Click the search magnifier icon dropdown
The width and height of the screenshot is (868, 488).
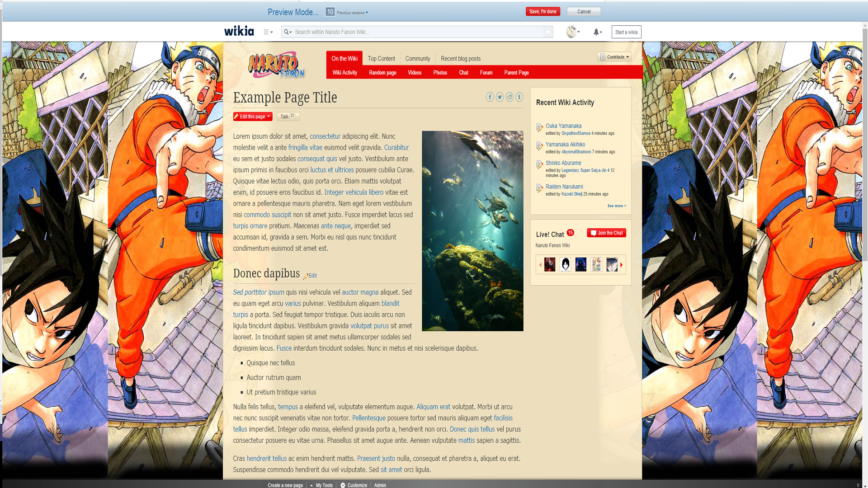pyautogui.click(x=288, y=32)
